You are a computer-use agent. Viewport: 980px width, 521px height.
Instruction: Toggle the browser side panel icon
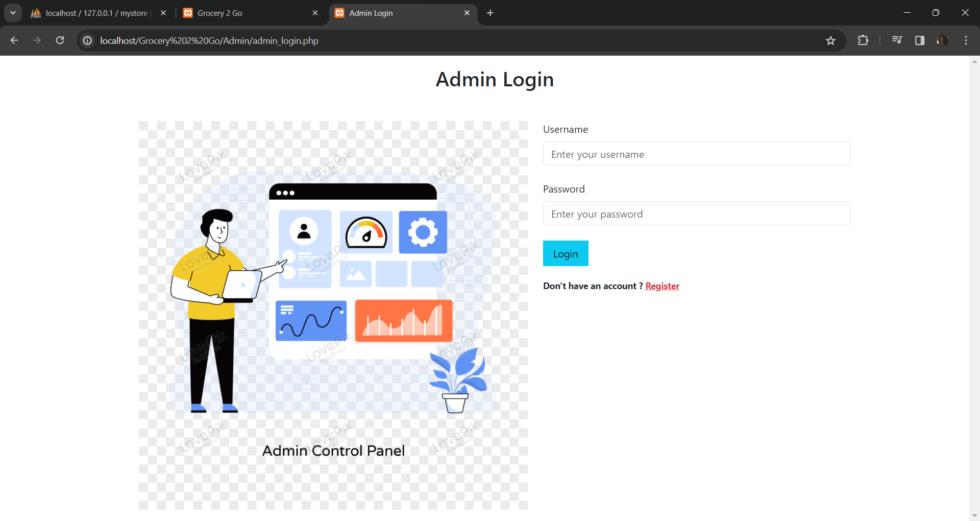(920, 40)
